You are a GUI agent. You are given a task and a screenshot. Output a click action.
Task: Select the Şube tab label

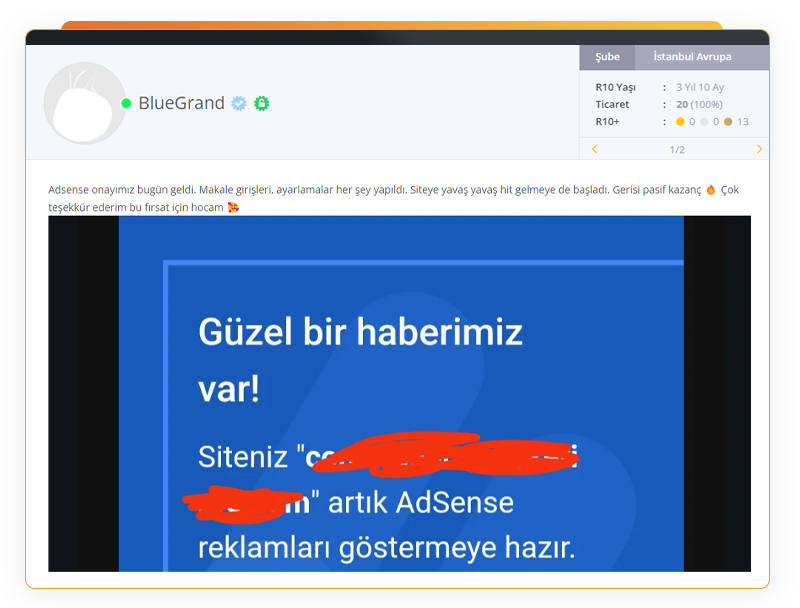(x=607, y=57)
